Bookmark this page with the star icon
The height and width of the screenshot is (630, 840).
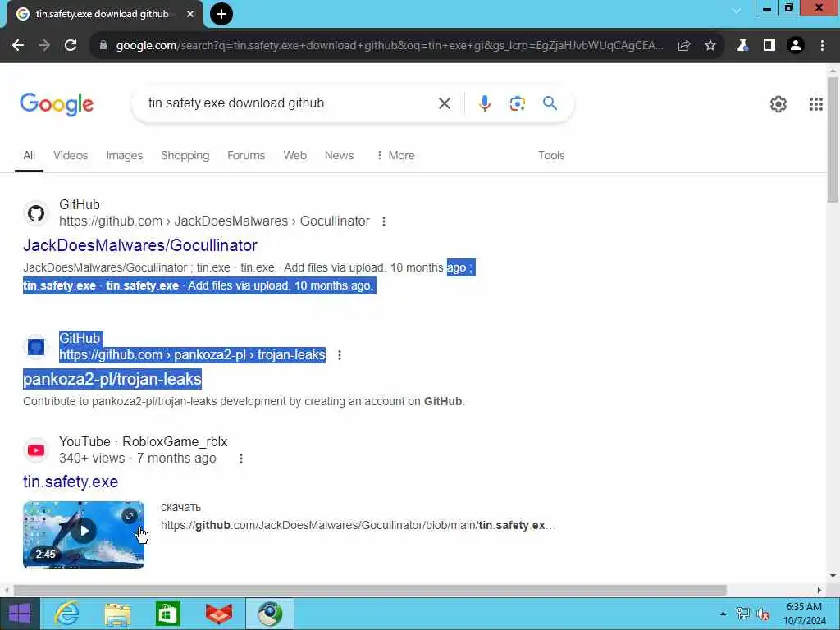(x=710, y=46)
